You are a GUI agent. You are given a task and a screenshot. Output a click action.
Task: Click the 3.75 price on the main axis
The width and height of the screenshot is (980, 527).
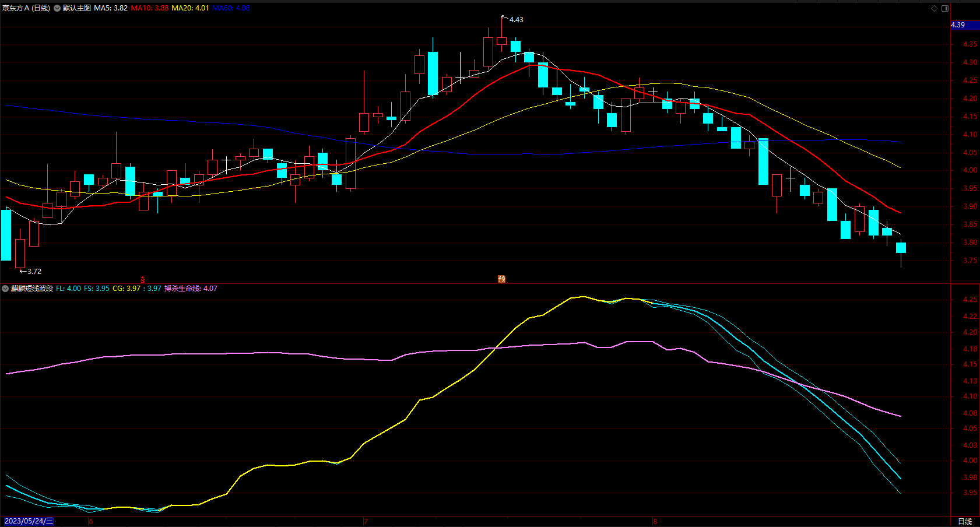[x=970, y=261]
